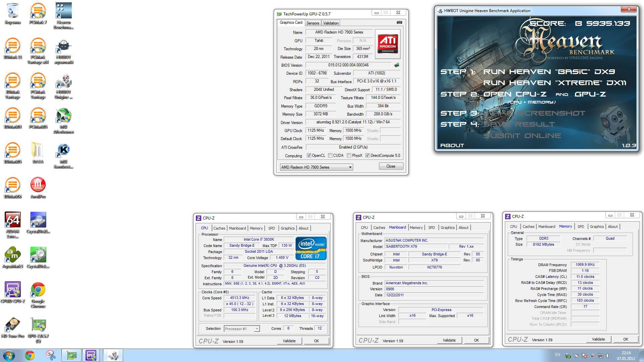Launch MSI Afterburner desktop shortcut

pos(63,120)
